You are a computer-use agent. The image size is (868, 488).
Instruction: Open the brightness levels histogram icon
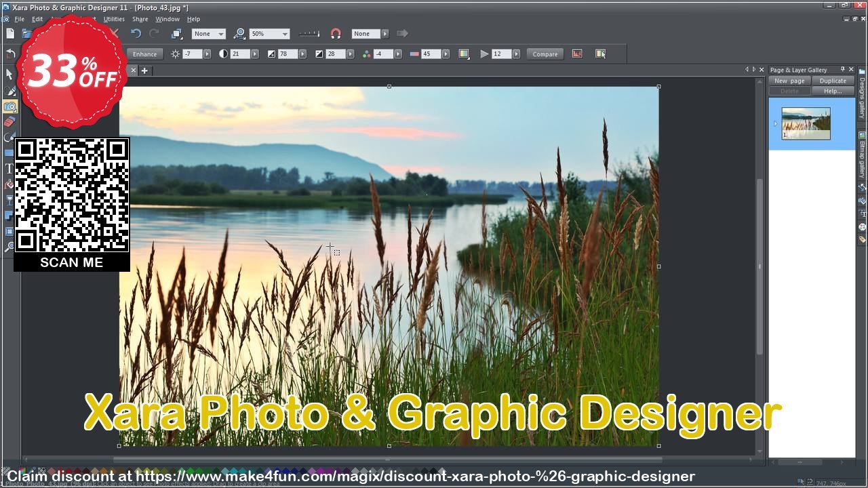(577, 54)
